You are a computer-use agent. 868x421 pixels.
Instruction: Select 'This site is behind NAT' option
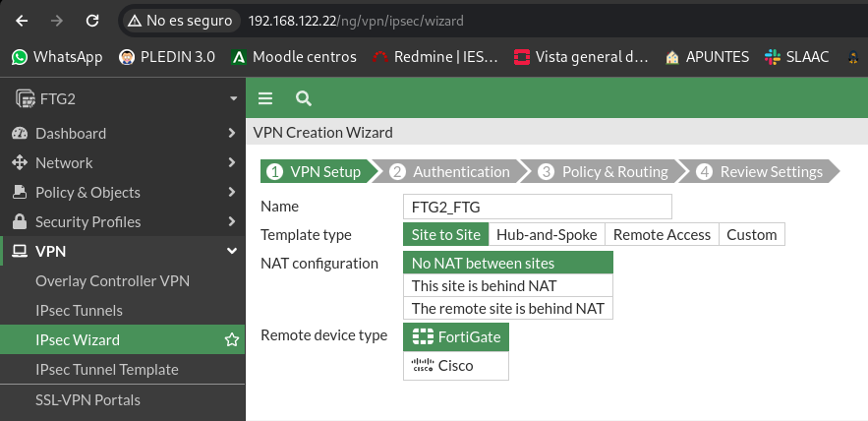coord(508,286)
